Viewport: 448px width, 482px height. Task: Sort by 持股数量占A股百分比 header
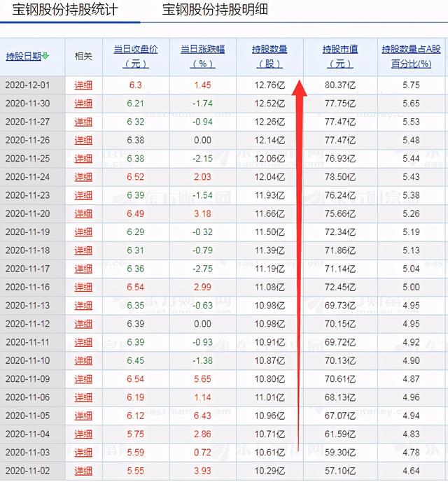(411, 56)
